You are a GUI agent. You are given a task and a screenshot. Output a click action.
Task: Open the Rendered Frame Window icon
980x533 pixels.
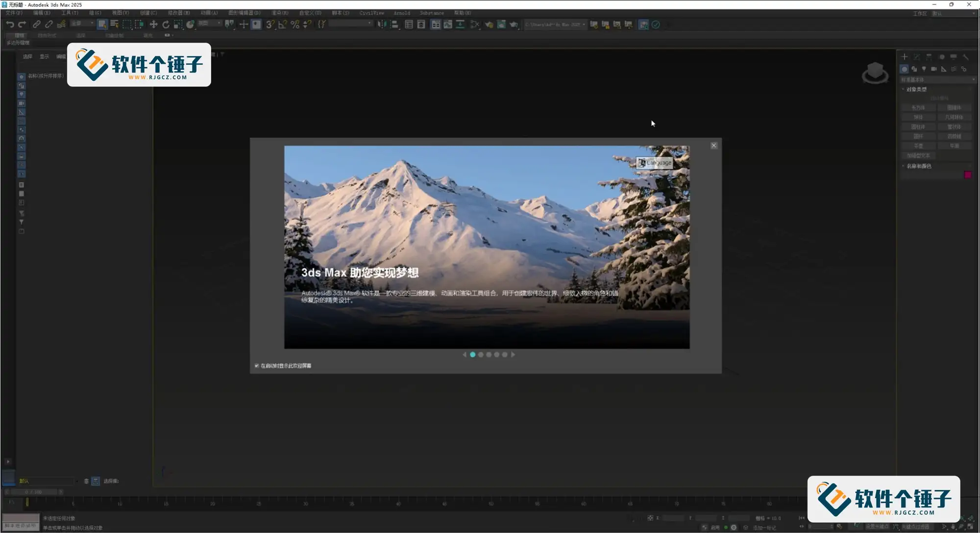[501, 25]
